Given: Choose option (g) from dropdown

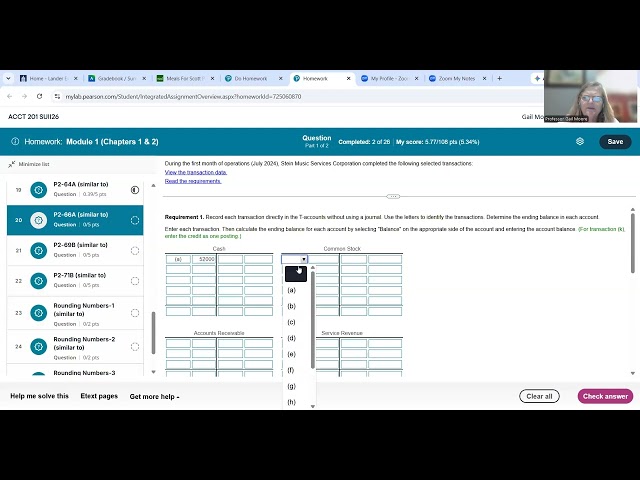Looking at the screenshot, I should coord(291,386).
